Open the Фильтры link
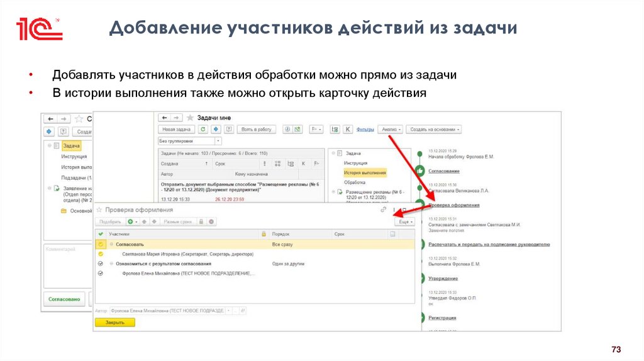The width and height of the screenshot is (644, 361). coord(365,130)
